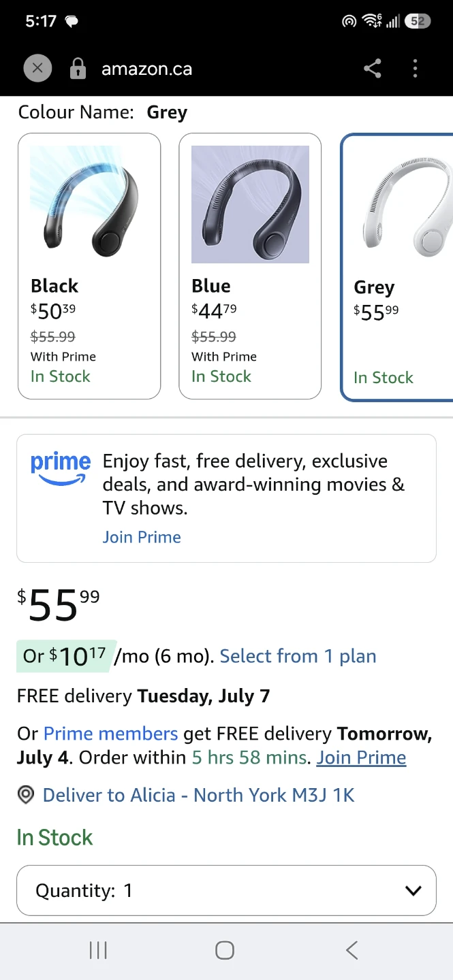
Task: Tap the padlock site security icon
Action: pos(78,69)
